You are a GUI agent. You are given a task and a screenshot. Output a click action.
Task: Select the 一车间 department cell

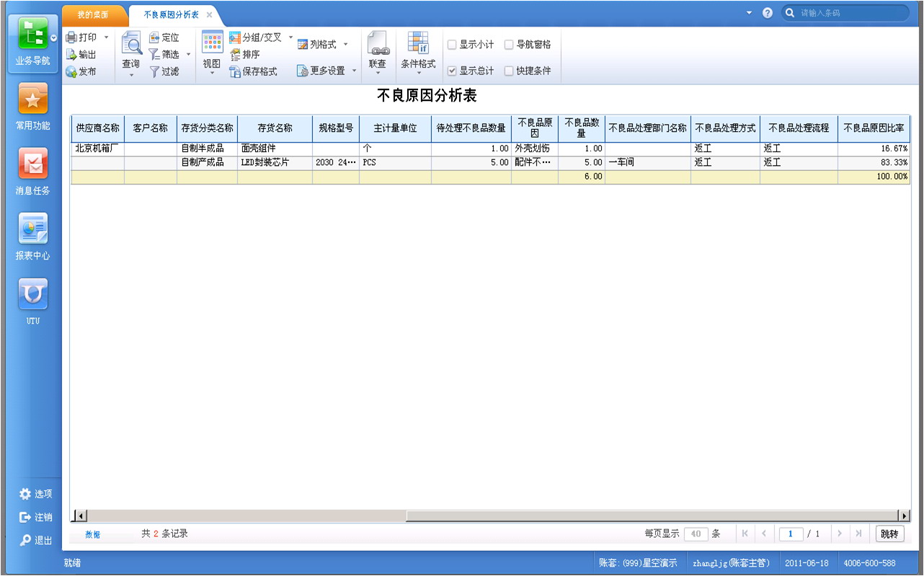[x=647, y=162]
